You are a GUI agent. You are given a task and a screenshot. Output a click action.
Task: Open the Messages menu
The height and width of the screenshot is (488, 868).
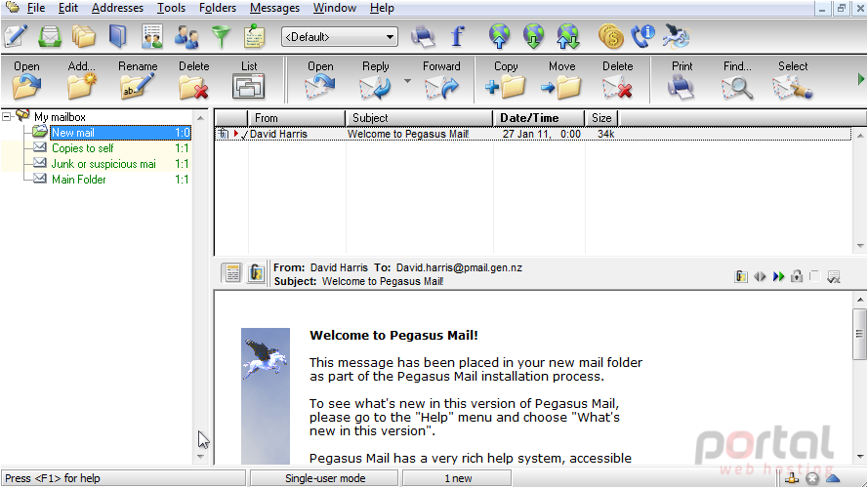(274, 8)
